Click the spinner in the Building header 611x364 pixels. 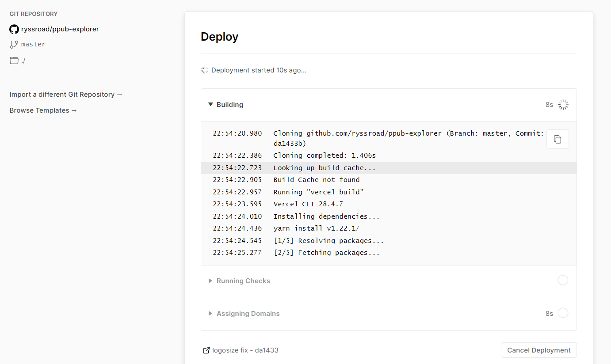coord(563,105)
